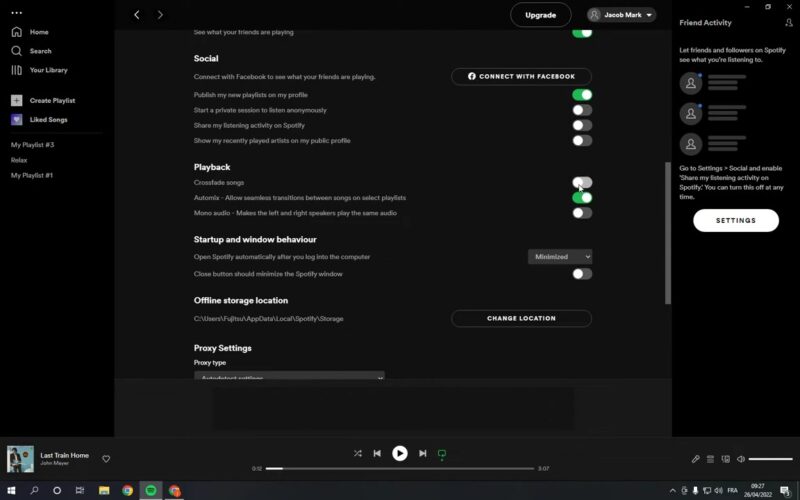Open Cortana circle on the taskbar
This screenshot has width=800, height=500.
(57, 490)
